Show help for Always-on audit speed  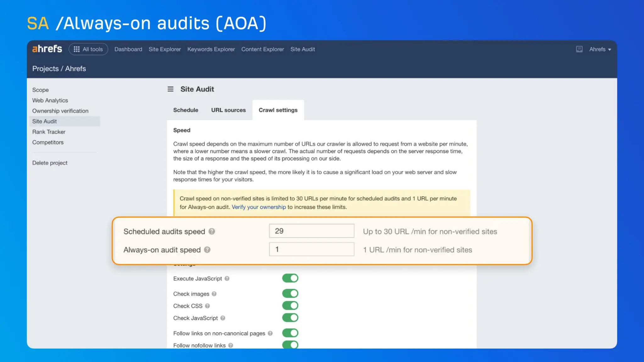pos(207,250)
